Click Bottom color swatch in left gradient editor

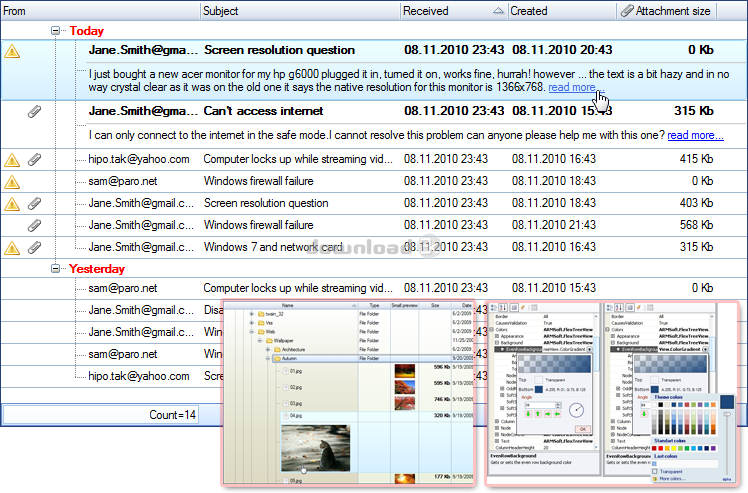[x=539, y=389]
